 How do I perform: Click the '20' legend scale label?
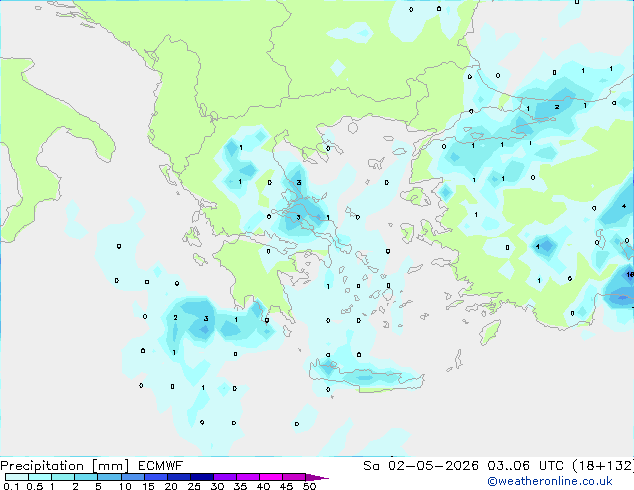pos(171,486)
